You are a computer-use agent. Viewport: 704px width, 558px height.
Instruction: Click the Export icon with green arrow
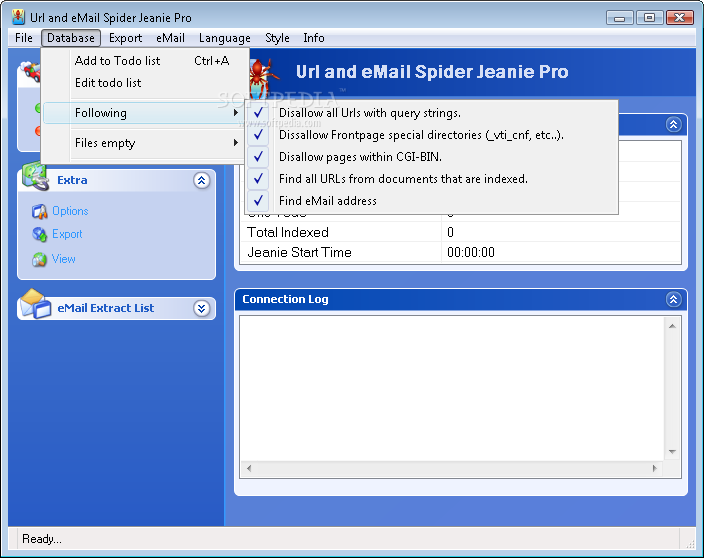coord(40,234)
